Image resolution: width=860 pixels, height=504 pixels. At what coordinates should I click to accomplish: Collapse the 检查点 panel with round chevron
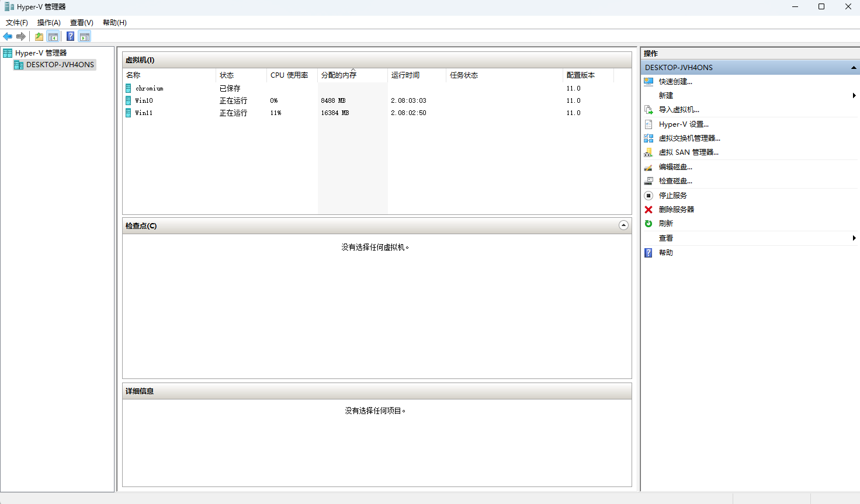623,225
